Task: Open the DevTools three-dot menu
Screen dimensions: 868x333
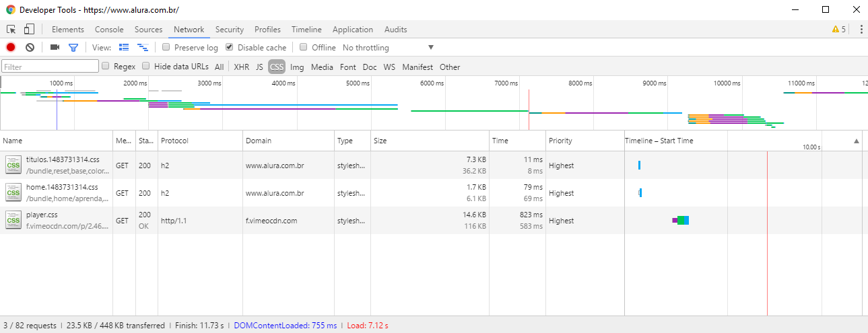Action: (861, 30)
